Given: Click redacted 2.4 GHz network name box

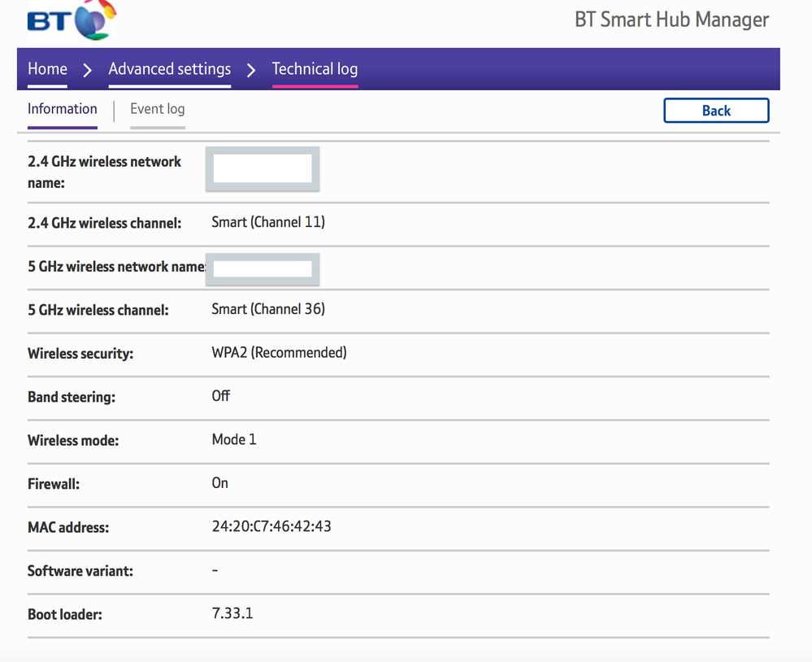Looking at the screenshot, I should [x=263, y=168].
